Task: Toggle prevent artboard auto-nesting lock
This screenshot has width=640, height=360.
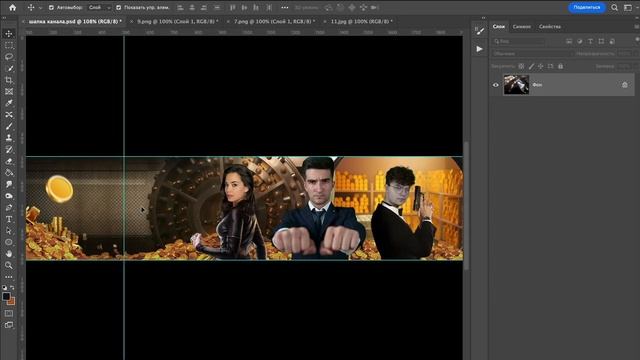Action: (x=551, y=66)
